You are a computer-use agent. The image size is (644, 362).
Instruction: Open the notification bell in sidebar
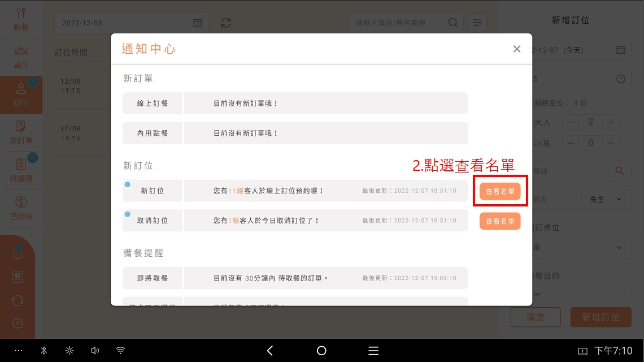click(18, 254)
